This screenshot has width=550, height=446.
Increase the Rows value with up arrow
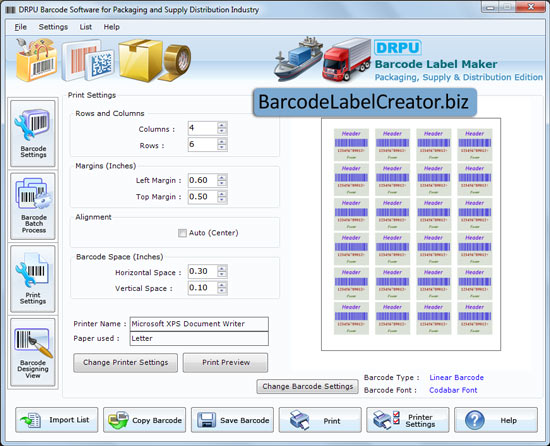pos(222,141)
